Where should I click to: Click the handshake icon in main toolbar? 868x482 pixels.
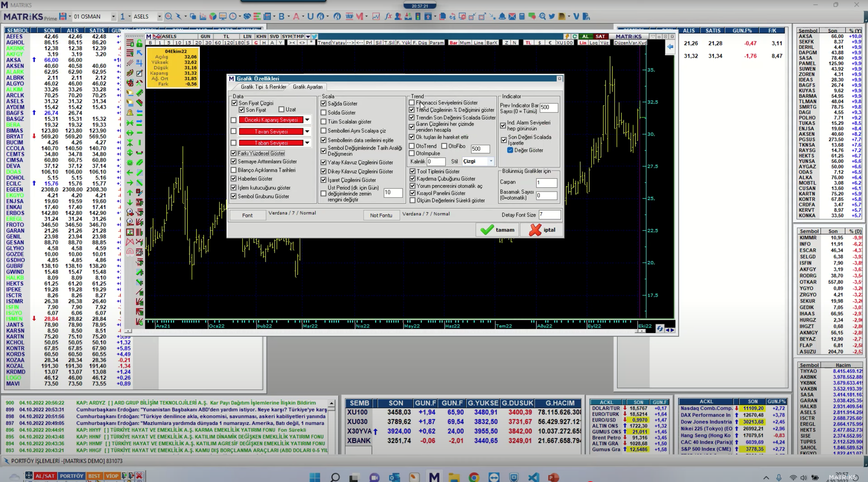(247, 16)
